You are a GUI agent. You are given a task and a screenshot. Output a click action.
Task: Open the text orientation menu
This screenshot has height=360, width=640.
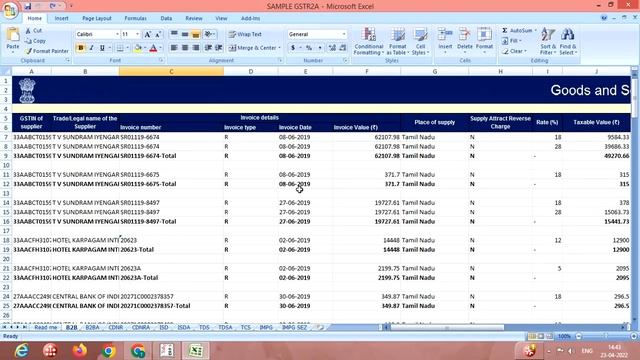[209, 34]
